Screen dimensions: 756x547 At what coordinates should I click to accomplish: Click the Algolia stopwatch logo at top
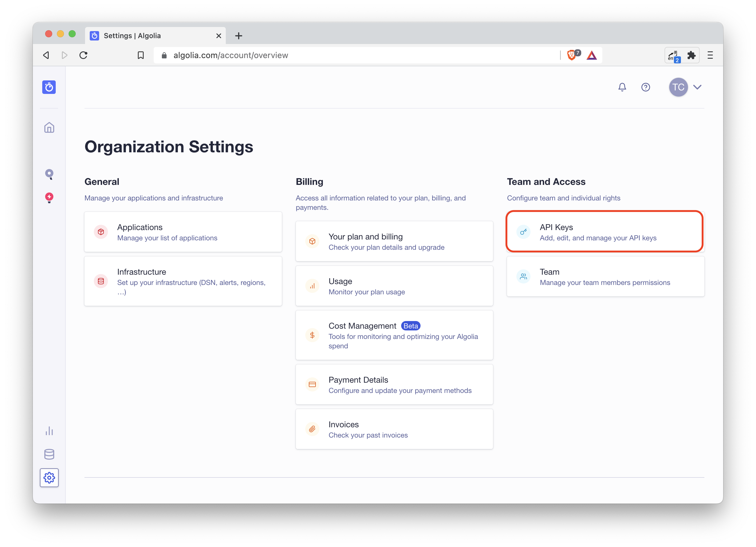(x=49, y=87)
